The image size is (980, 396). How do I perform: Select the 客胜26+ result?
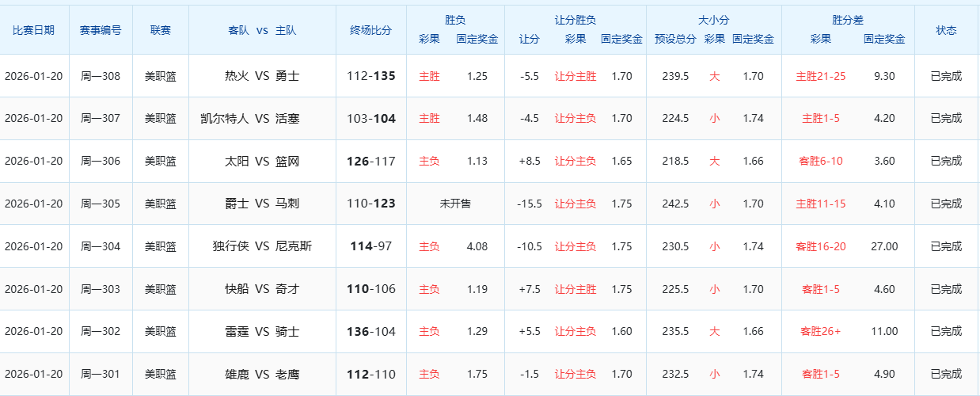coord(820,332)
